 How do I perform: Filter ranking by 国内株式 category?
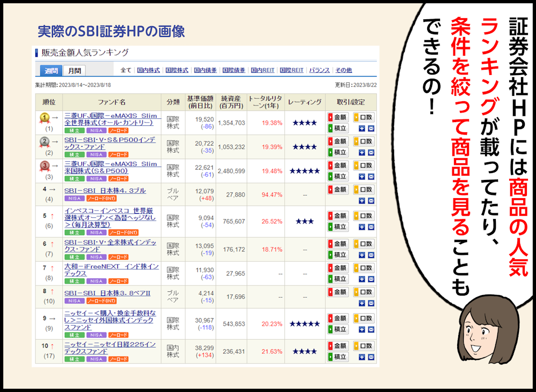(x=148, y=70)
